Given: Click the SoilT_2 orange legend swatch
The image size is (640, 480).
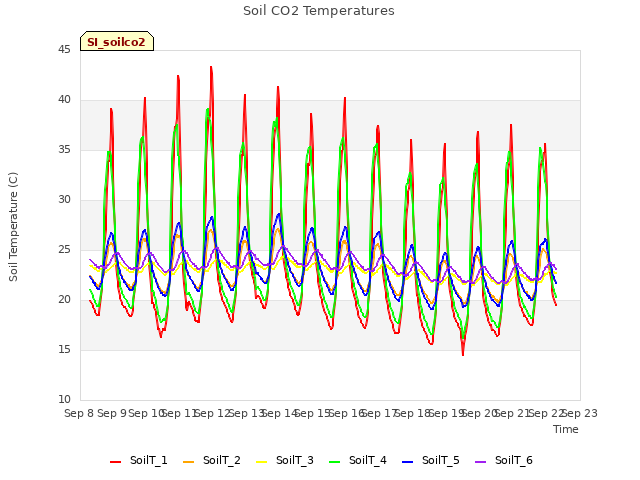Looking at the screenshot, I should 189,462.
